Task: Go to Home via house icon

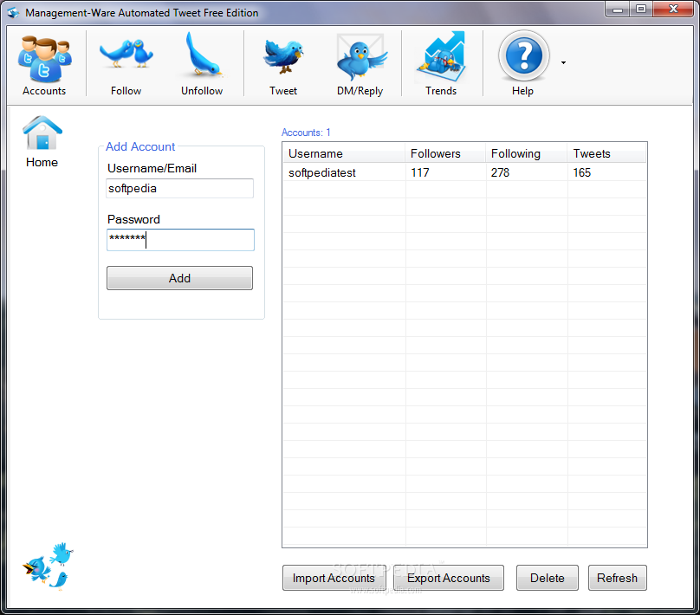Action: tap(42, 133)
